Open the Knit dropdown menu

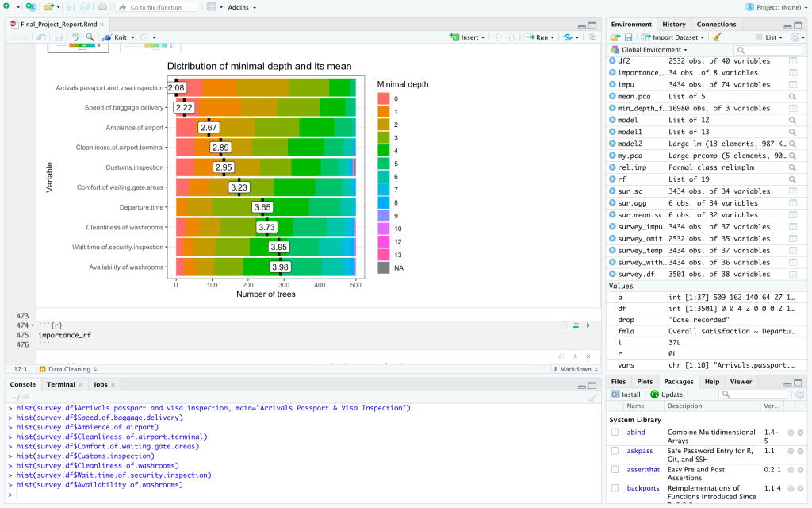tap(132, 37)
